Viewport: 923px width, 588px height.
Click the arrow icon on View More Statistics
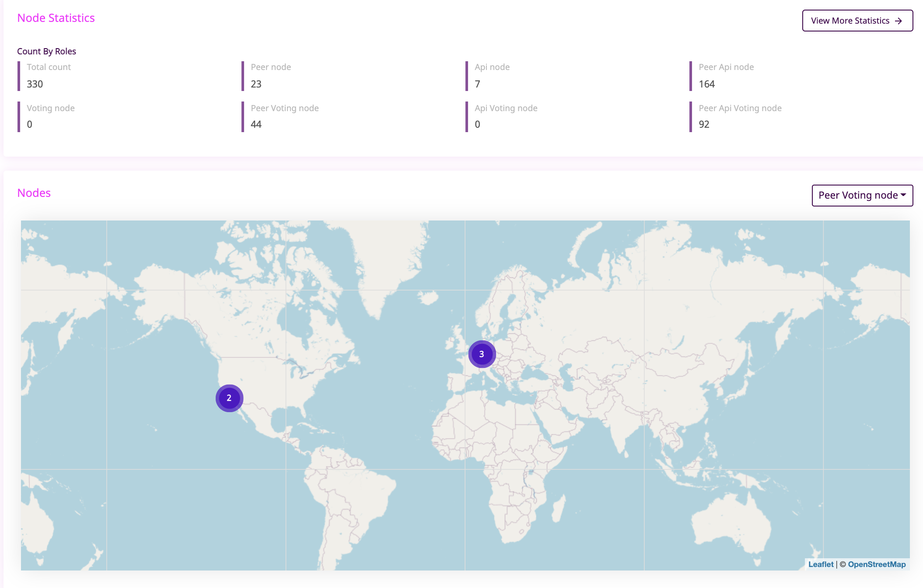pos(899,20)
